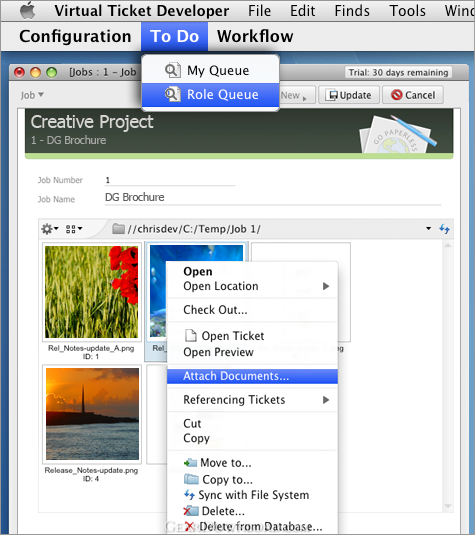Select the Release_Notes-update.png sunset thumbnail
The height and width of the screenshot is (535, 475).
point(92,414)
